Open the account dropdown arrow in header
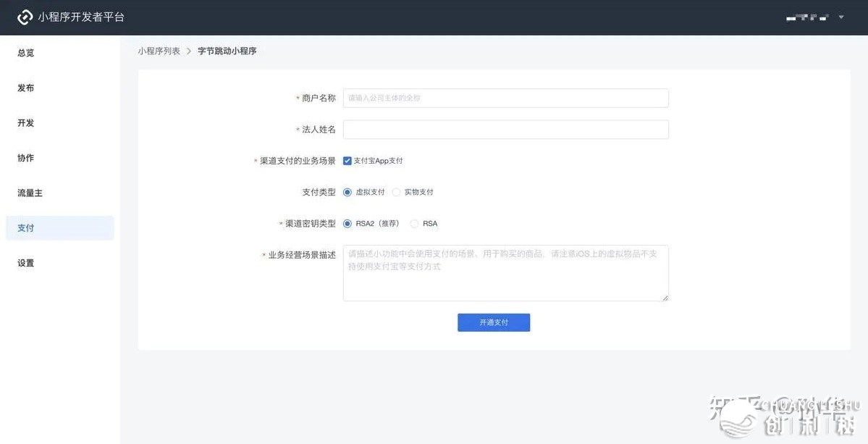Viewport: 868px width, 444px height. (x=841, y=17)
